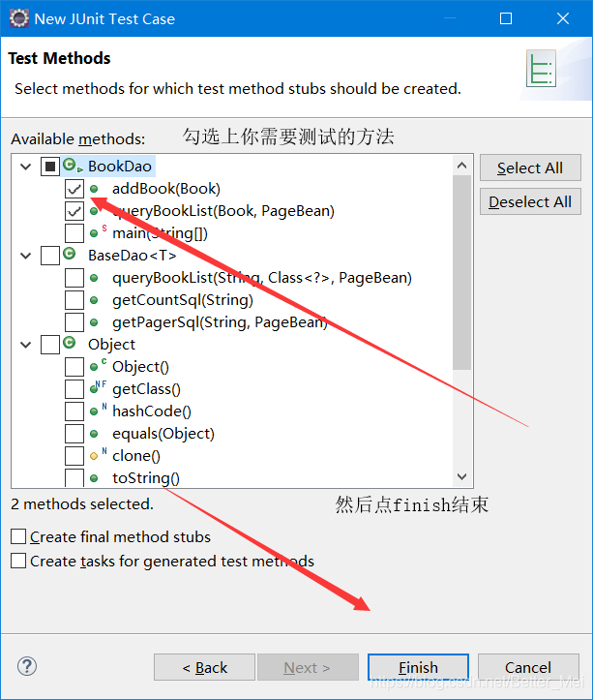Select the toString() method row

146,478
